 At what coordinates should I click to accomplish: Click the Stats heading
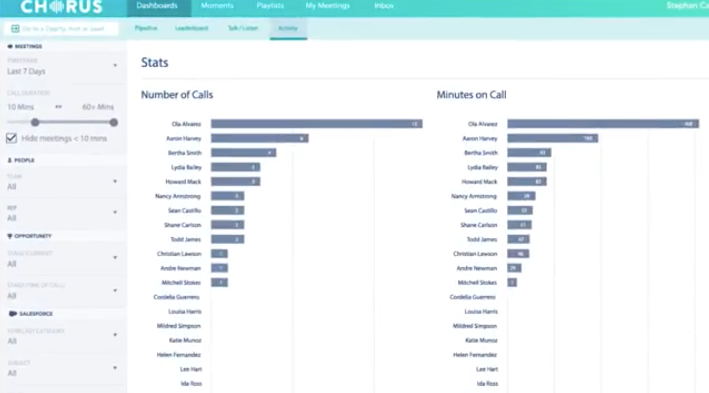(155, 62)
